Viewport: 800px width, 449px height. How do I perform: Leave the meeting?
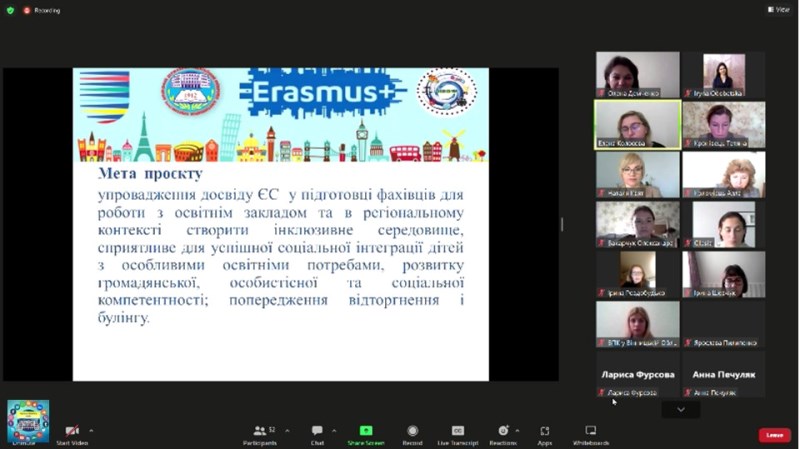774,435
